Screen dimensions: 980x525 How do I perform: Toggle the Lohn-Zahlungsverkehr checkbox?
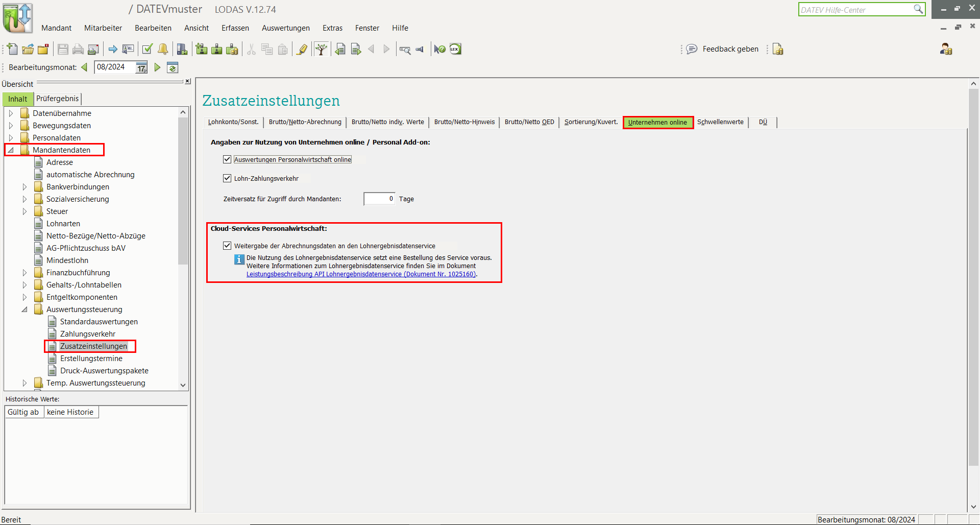(227, 178)
